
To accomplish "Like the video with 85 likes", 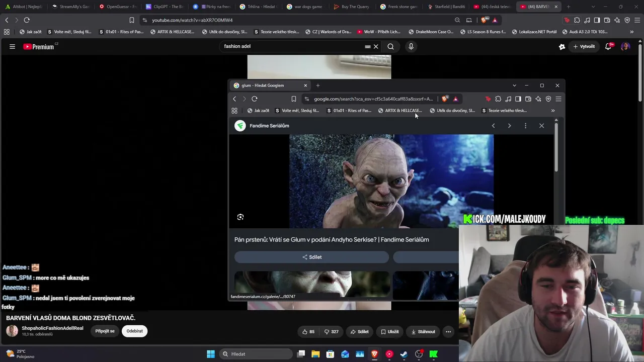I will 308,332.
